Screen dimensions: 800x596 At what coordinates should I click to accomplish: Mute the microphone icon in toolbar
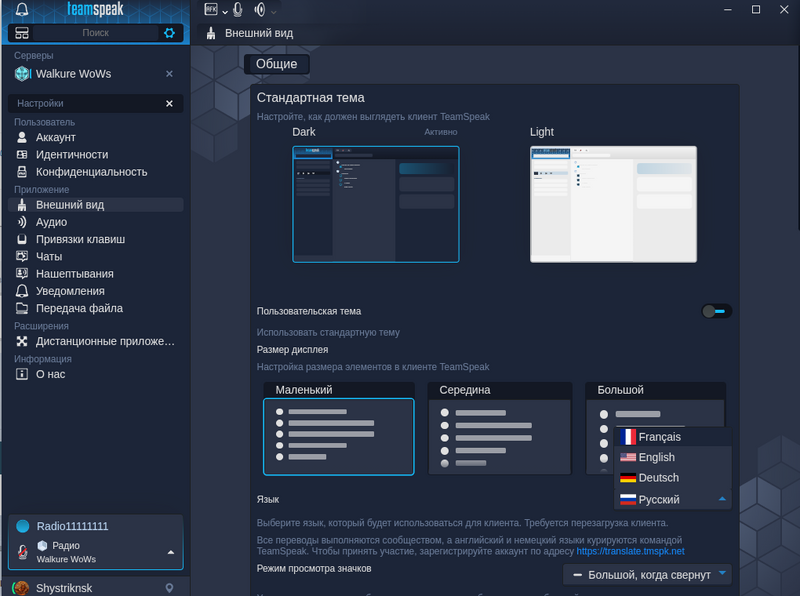click(x=238, y=9)
